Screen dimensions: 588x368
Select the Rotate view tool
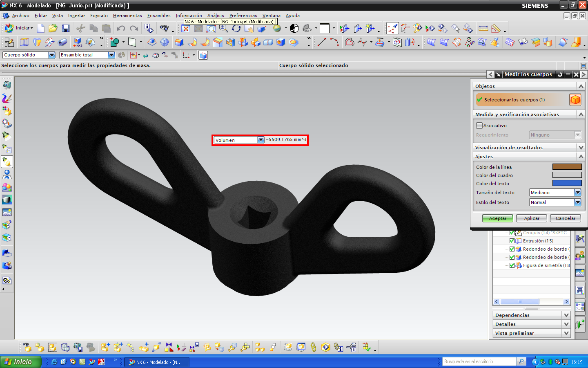(x=236, y=29)
